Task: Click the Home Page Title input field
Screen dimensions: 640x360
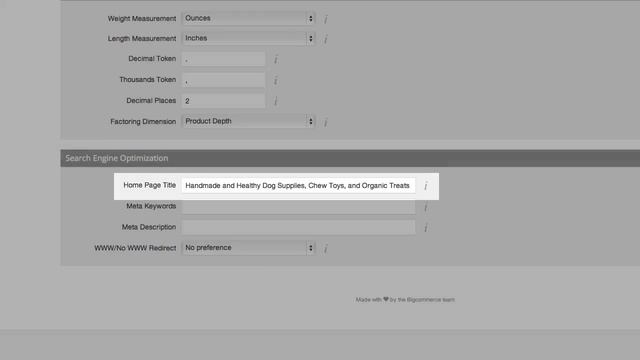Action: (x=298, y=185)
